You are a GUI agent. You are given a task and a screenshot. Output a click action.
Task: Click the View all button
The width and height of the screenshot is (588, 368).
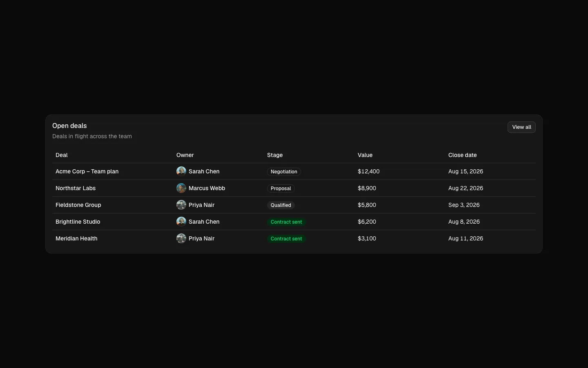(521, 127)
